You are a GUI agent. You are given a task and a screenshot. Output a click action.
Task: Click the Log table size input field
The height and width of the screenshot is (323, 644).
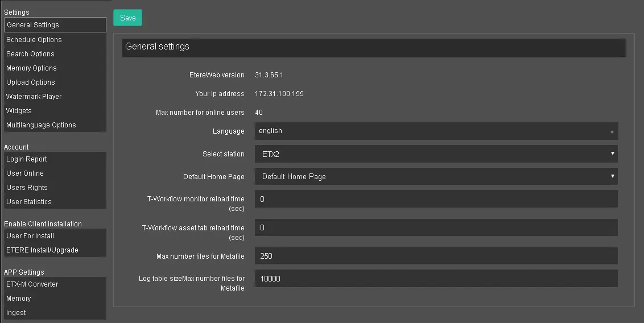click(x=436, y=279)
